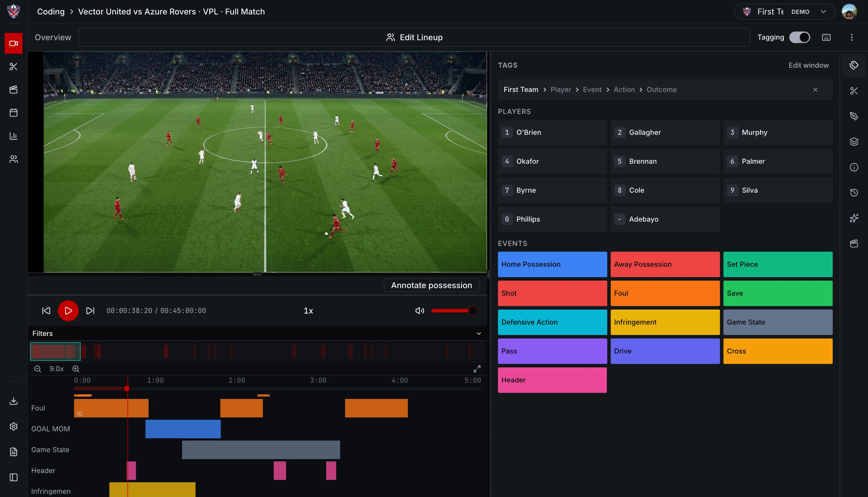The image size is (868, 497).
Task: Toggle the sidebar panel layout icon
Action: click(14, 478)
